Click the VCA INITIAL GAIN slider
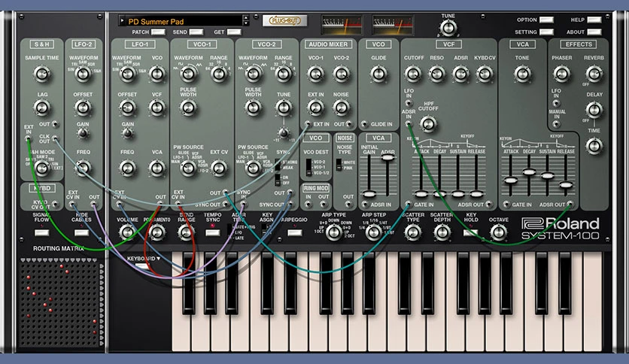629x364 pixels. point(369,194)
